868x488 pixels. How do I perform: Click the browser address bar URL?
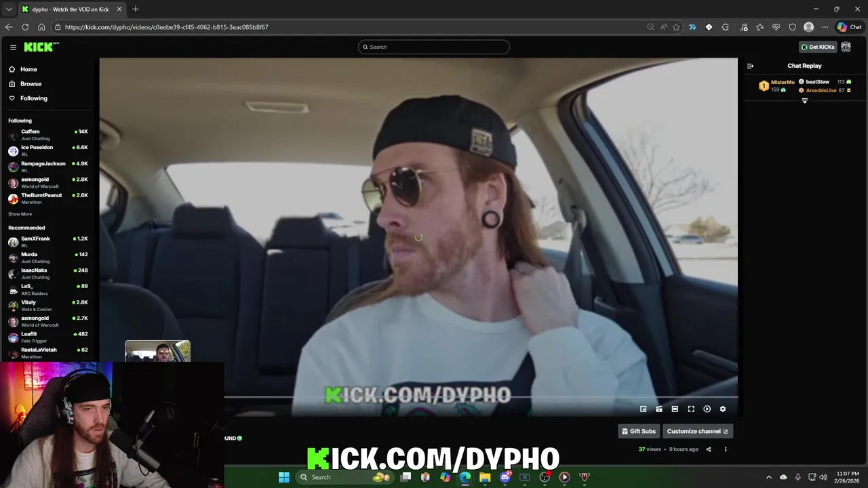point(167,27)
